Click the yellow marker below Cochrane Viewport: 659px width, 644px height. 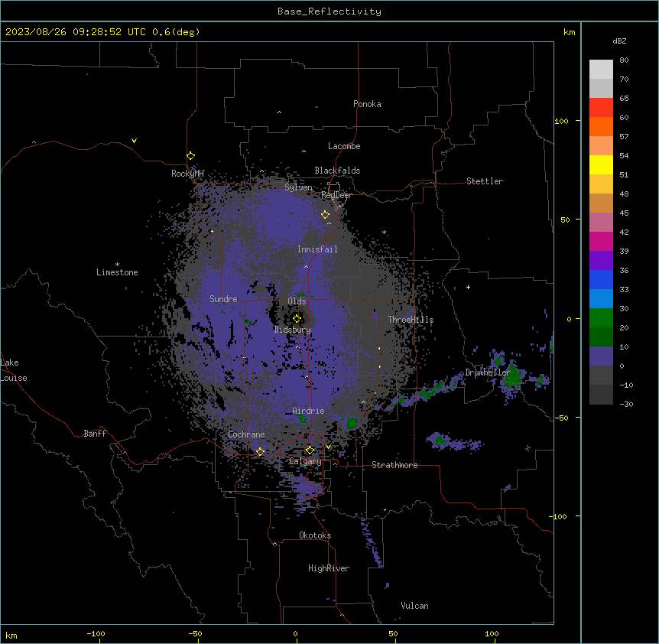click(x=260, y=452)
